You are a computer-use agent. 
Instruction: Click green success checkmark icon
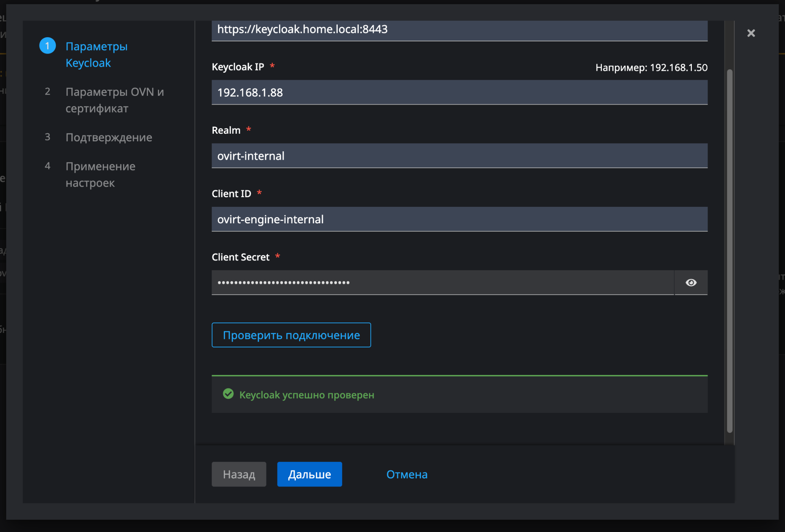228,394
